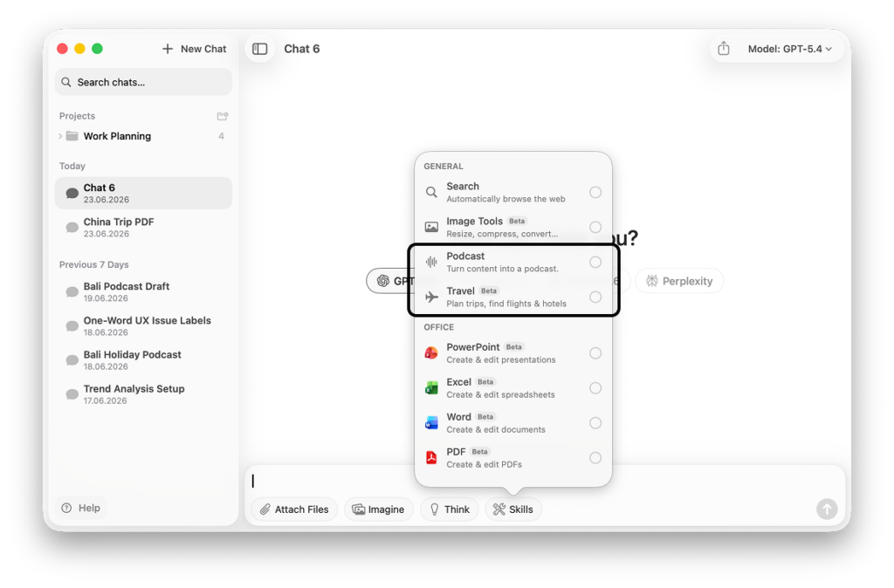The height and width of the screenshot is (588, 894).
Task: Click the share icon near Model selector
Action: click(x=724, y=49)
